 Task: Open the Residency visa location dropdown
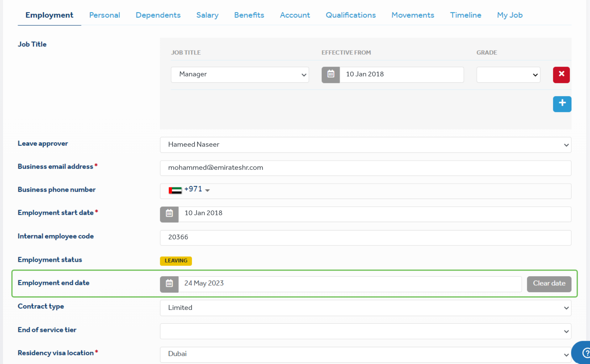point(365,354)
